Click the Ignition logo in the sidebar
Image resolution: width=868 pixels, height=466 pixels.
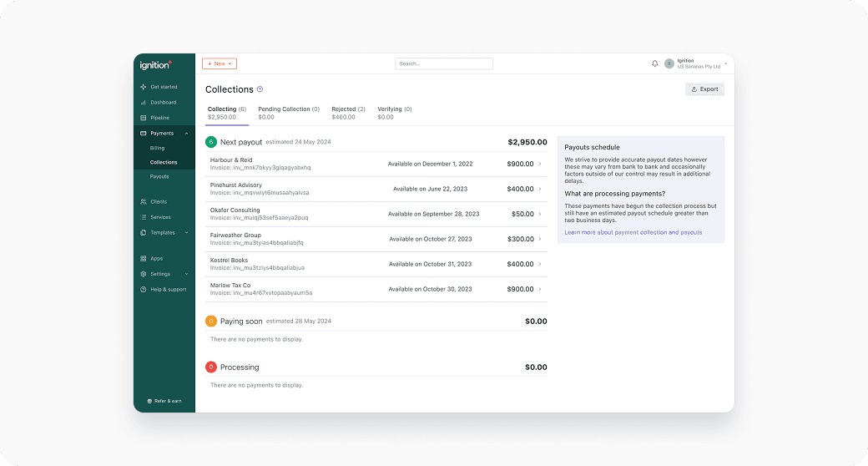tap(155, 65)
